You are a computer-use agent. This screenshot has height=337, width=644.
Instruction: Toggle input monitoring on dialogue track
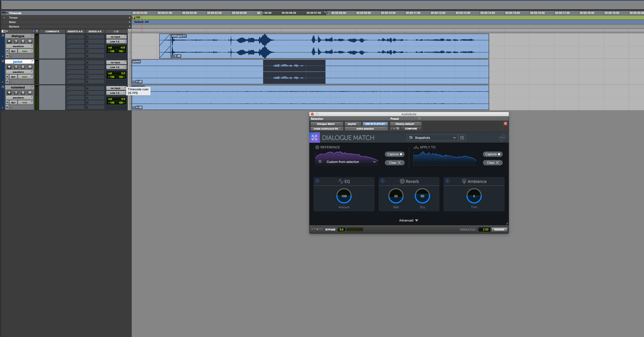[16, 41]
